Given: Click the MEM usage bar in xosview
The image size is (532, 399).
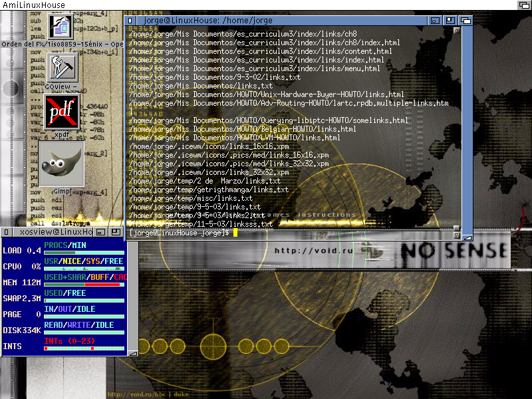Looking at the screenshot, I should point(84,285).
